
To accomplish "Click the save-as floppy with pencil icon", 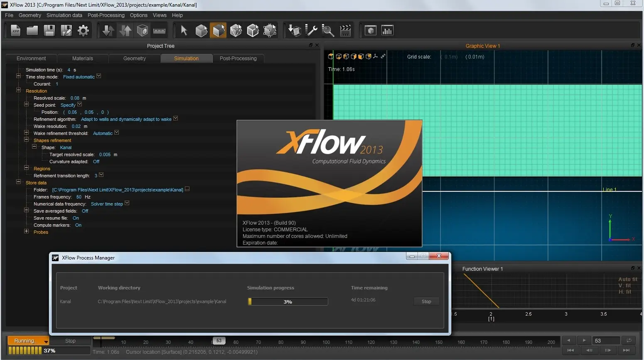I will (x=66, y=31).
